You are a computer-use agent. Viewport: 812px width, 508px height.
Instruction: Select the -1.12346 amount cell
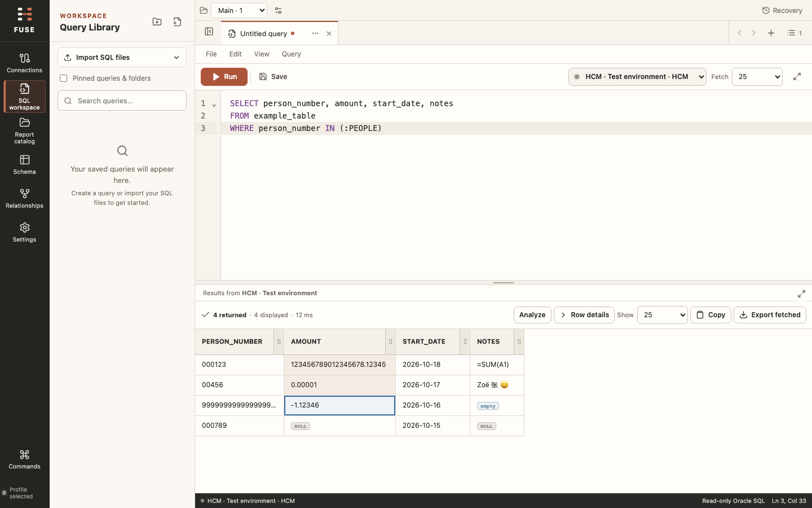339,405
